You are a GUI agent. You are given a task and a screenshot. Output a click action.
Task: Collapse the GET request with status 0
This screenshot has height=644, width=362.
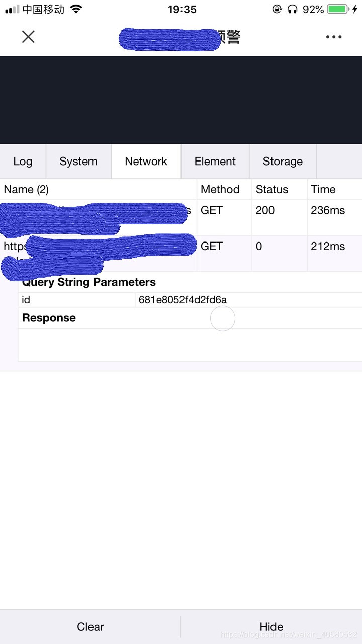(x=181, y=253)
